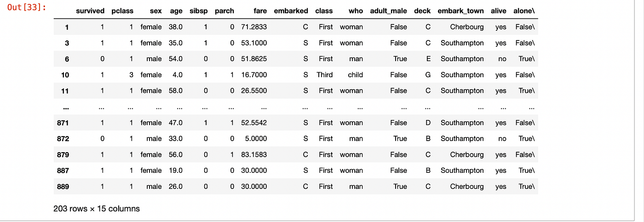Click the '203 rows × 15 columns' summary
This screenshot has width=644, height=222.
click(97, 209)
